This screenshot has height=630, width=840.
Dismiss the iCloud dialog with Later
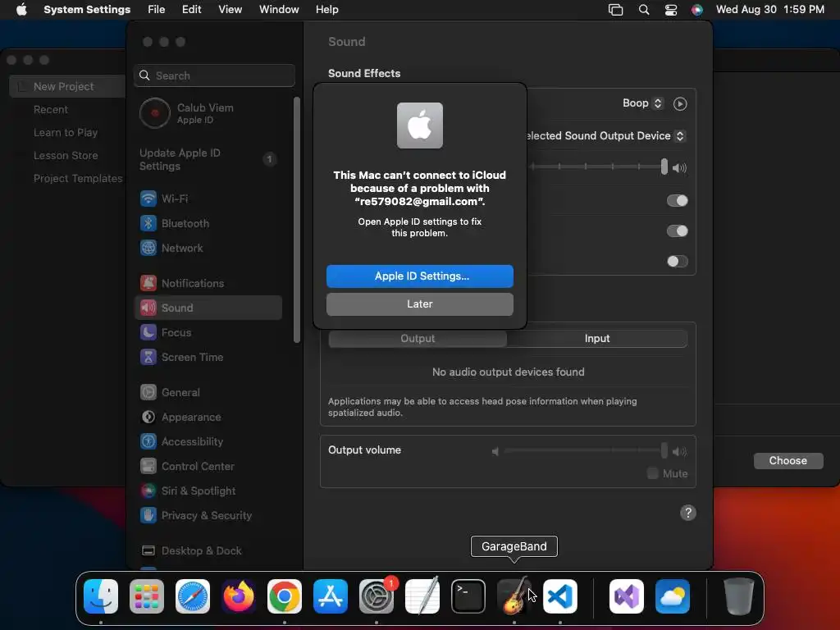[x=420, y=304]
